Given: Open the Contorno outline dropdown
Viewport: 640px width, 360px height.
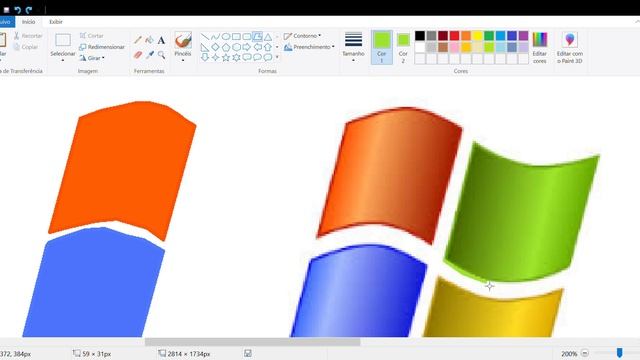Looking at the screenshot, I should coord(302,36).
